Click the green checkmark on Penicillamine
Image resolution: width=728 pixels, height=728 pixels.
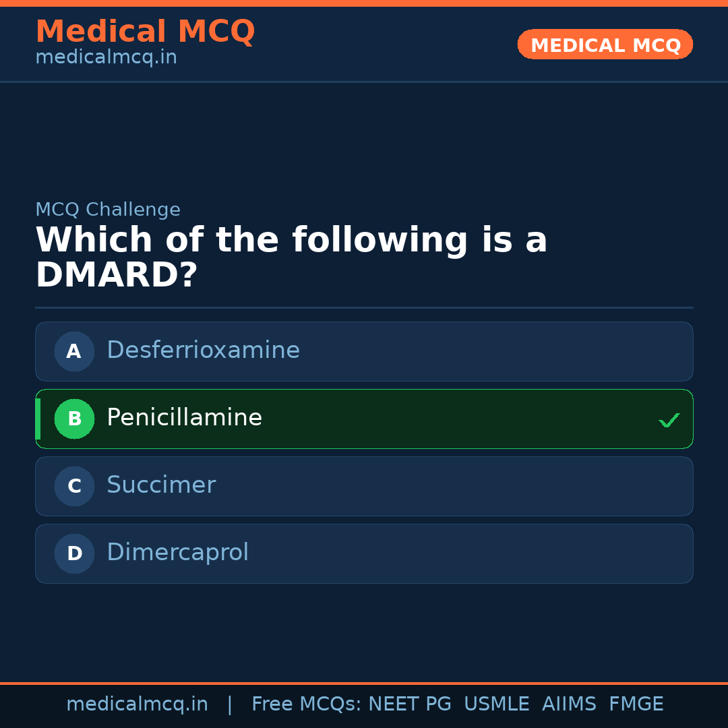pyautogui.click(x=669, y=420)
